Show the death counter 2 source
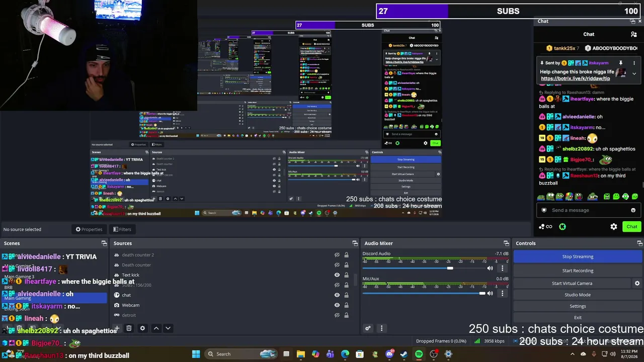This screenshot has height=362, width=644. [x=337, y=255]
